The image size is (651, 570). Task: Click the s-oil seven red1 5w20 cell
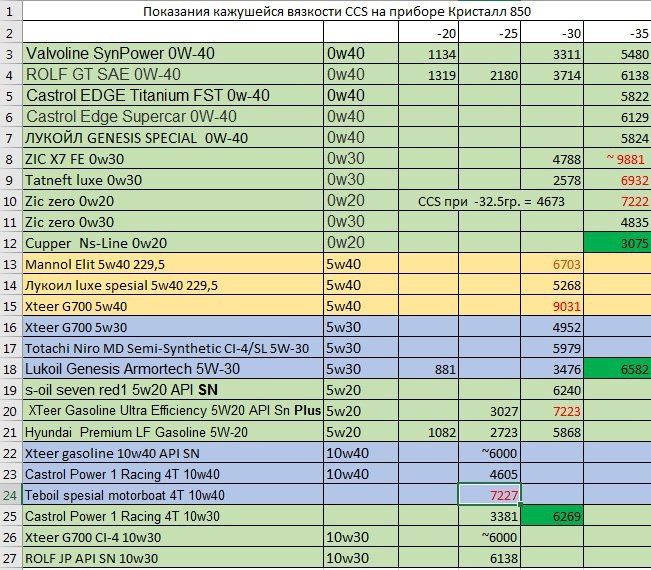coord(173,390)
